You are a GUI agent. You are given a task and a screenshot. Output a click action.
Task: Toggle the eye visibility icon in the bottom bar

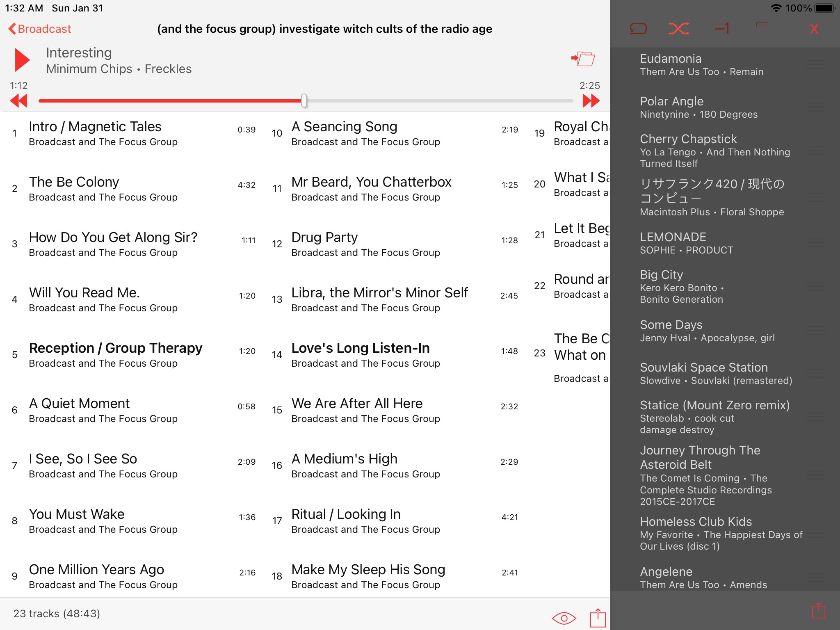[x=564, y=618]
